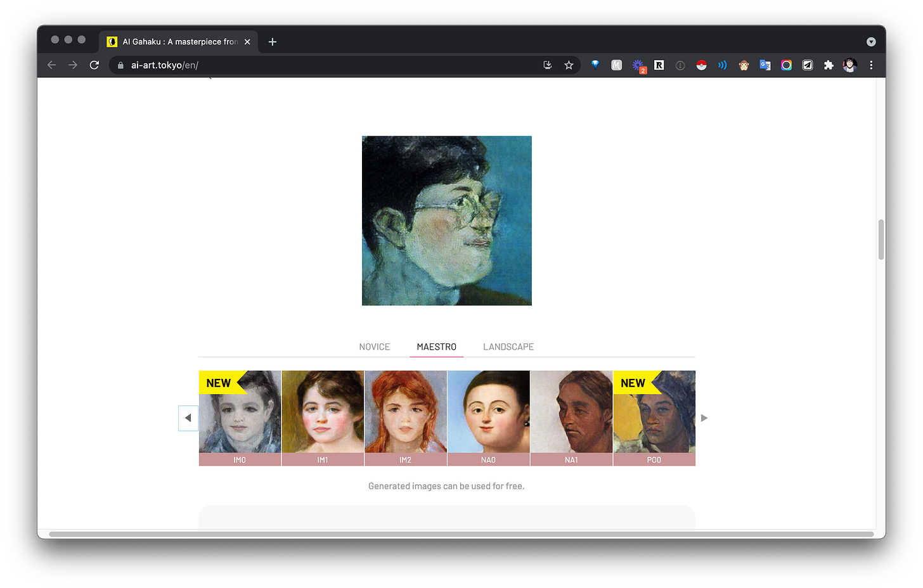Show previous styles with left arrow

(x=188, y=418)
